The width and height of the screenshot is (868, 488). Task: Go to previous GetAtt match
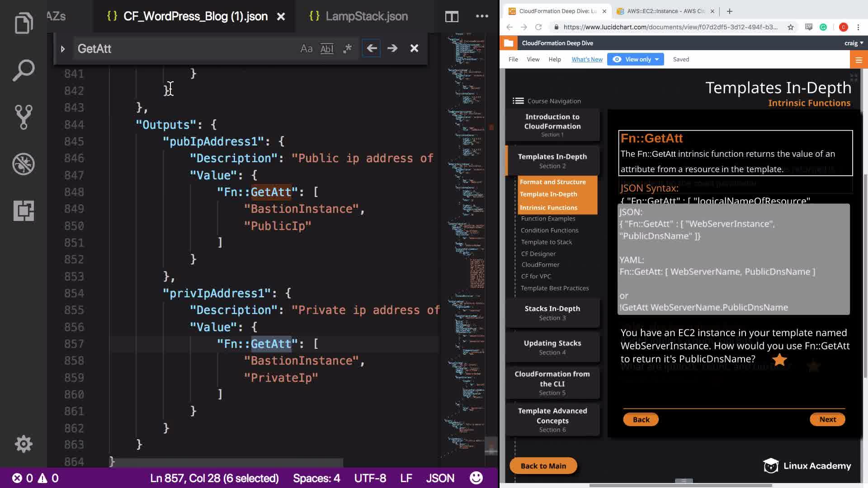point(371,48)
